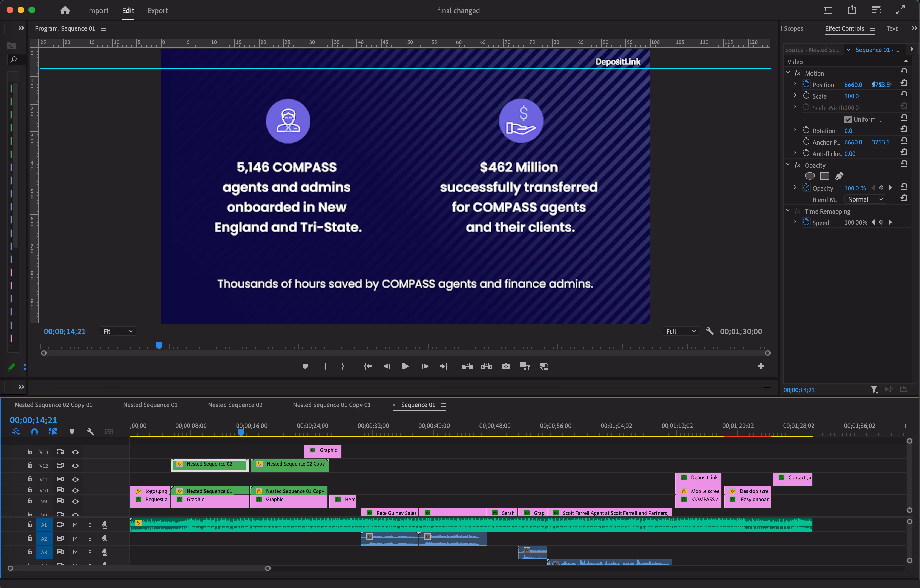This screenshot has width=920, height=588.
Task: Switch to the Import tab
Action: click(x=97, y=10)
